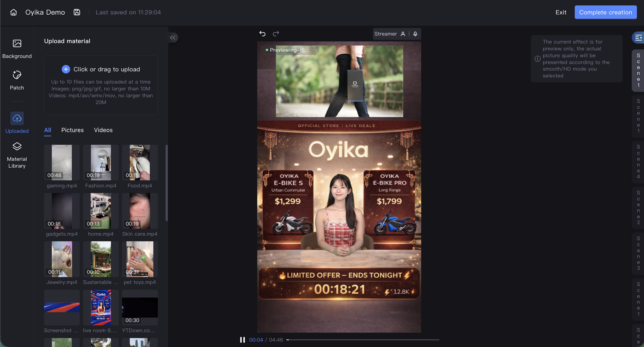Open the Patch panel
Screen dimensions: 644x347
[17, 81]
